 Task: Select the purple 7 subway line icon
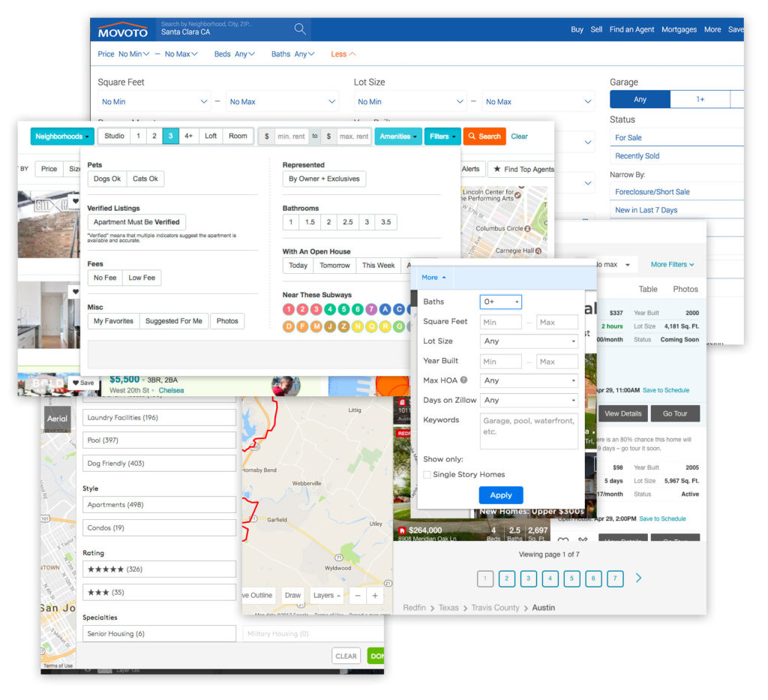pos(371,309)
